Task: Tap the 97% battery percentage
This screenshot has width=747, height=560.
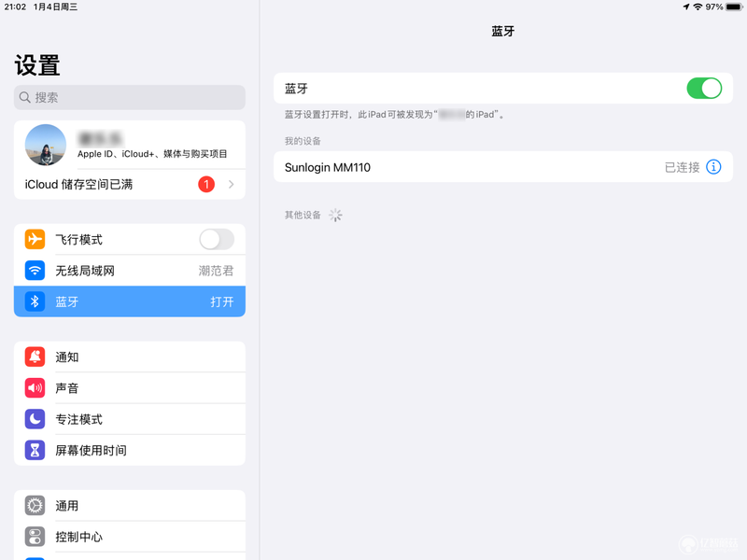Action: point(714,7)
